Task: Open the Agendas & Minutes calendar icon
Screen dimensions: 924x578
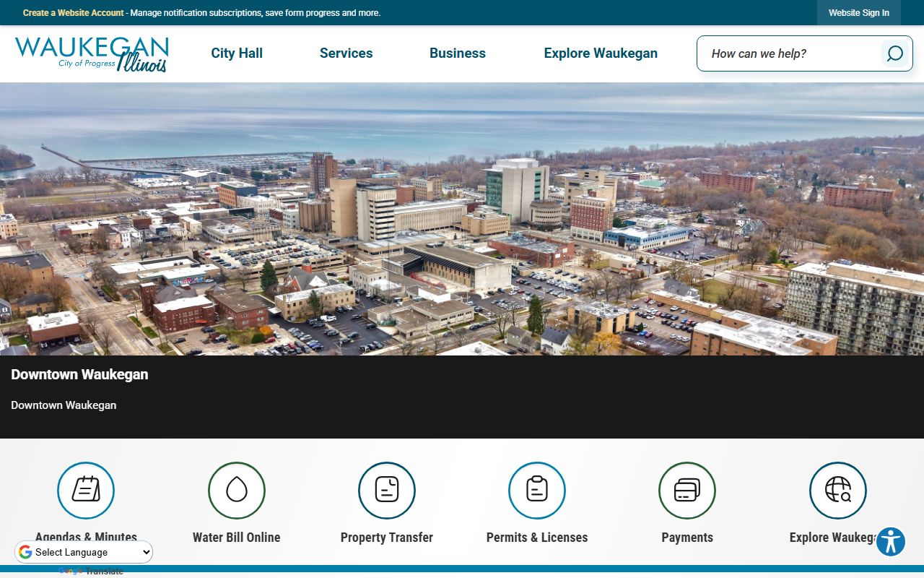Action: pyautogui.click(x=86, y=491)
